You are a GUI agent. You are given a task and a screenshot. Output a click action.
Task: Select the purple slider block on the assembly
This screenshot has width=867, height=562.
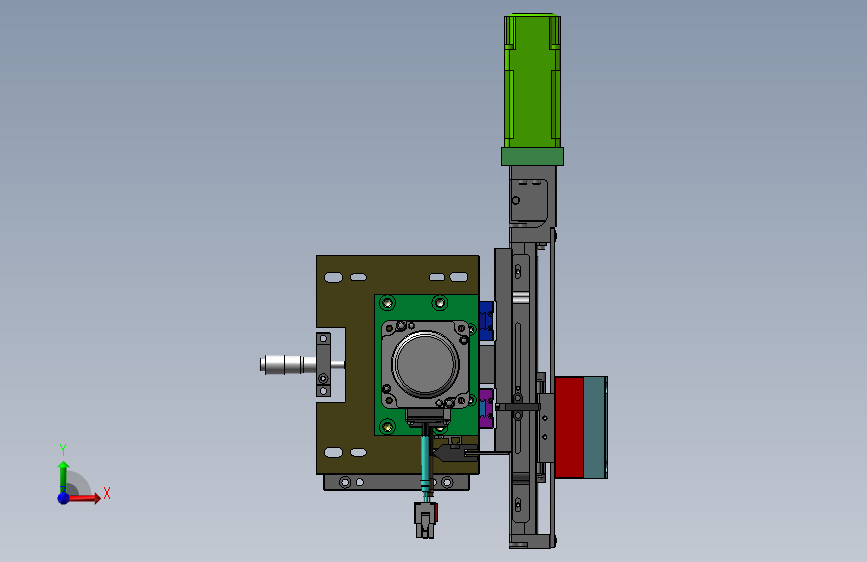click(487, 408)
